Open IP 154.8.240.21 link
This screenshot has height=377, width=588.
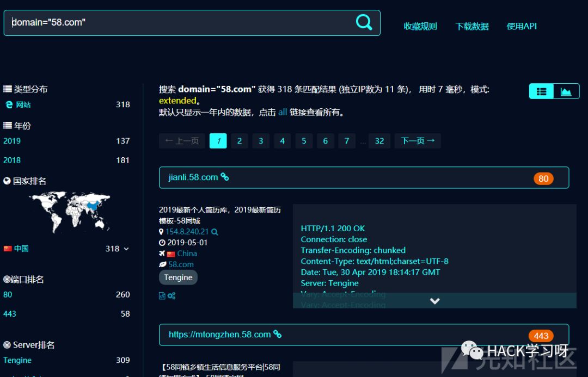coord(187,232)
